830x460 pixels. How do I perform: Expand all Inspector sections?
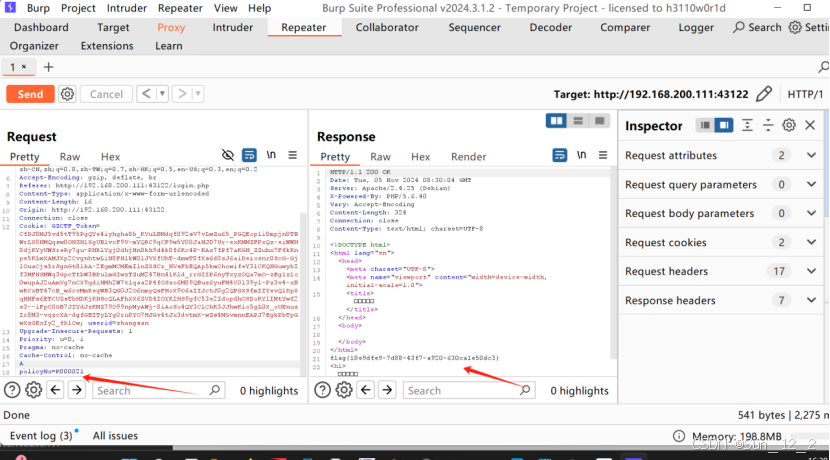(x=747, y=125)
